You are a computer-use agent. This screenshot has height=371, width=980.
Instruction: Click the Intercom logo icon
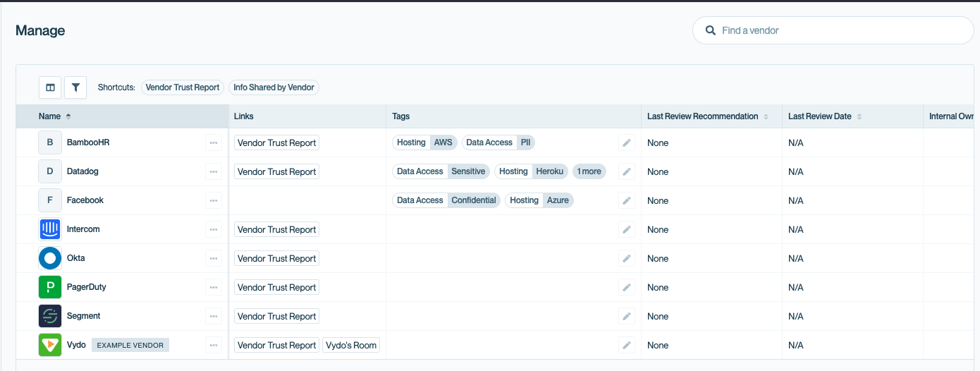pos(50,229)
